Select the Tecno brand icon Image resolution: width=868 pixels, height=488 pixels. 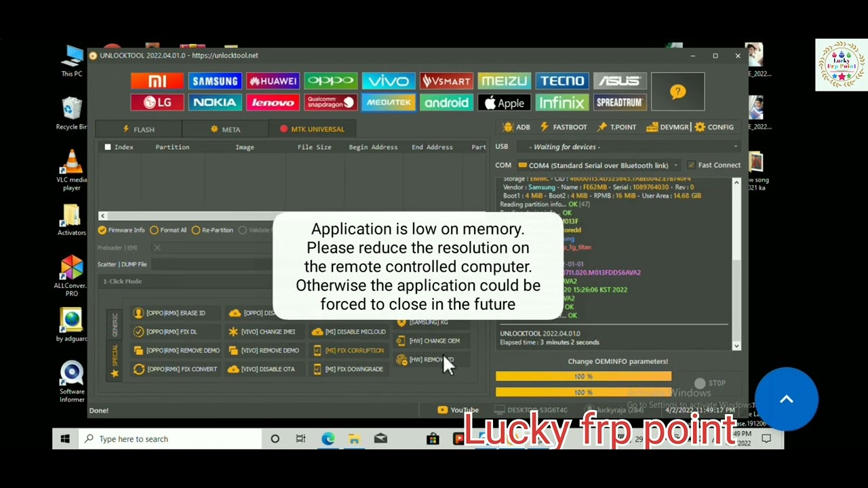coord(562,81)
